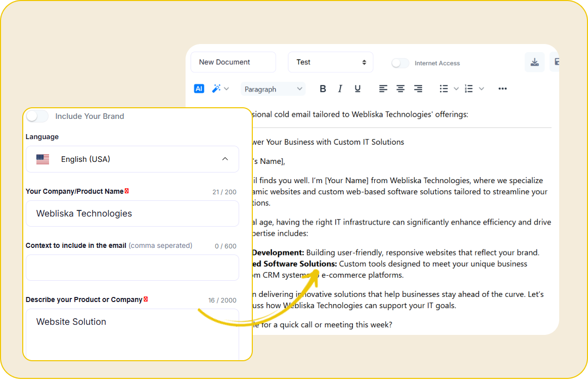Center align the text
This screenshot has height=386, width=588.
tap(400, 89)
